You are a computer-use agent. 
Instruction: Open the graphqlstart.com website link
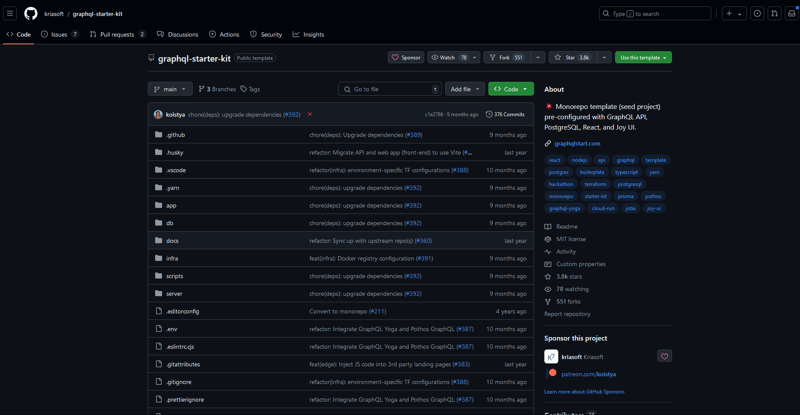(577, 144)
